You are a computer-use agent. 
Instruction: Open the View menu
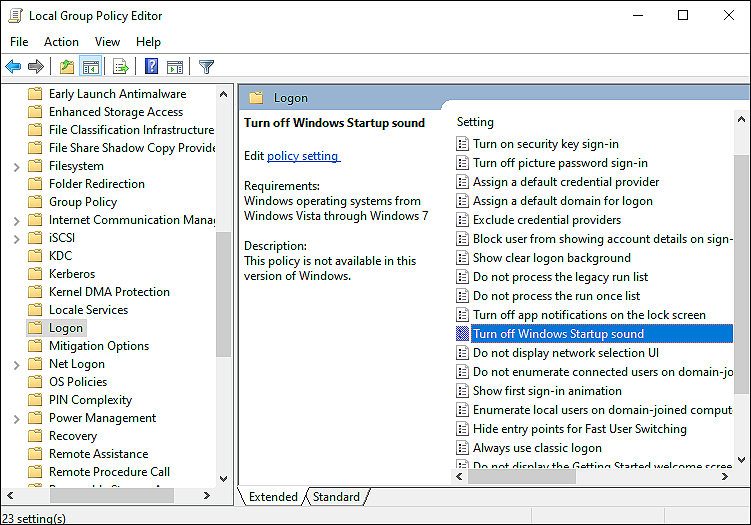(x=107, y=42)
